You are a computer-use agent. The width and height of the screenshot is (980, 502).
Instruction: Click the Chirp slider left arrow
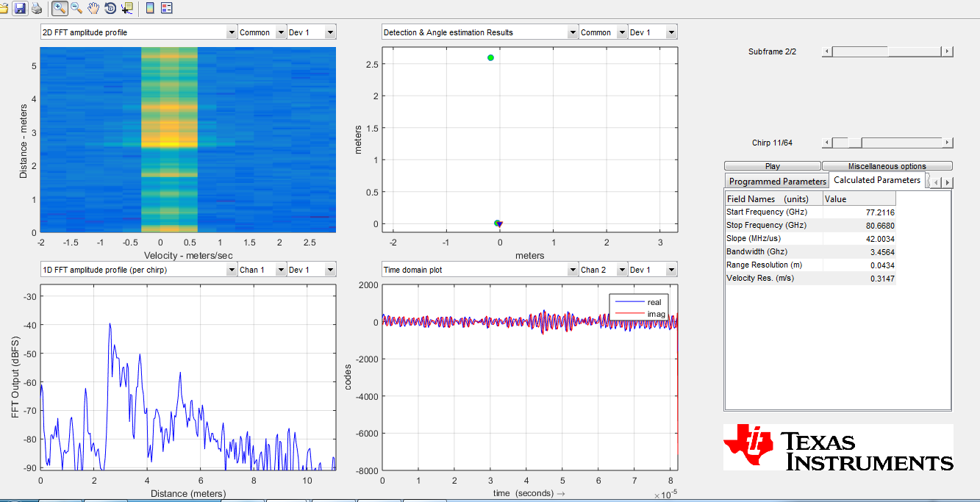(827, 143)
